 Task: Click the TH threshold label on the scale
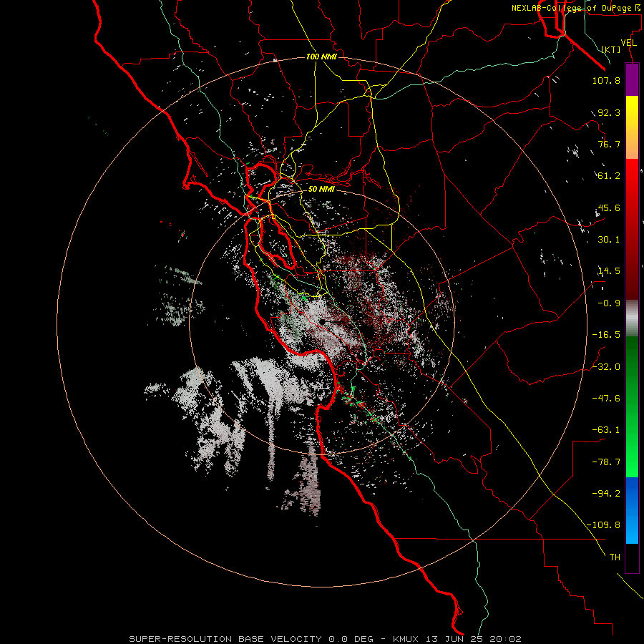[615, 557]
